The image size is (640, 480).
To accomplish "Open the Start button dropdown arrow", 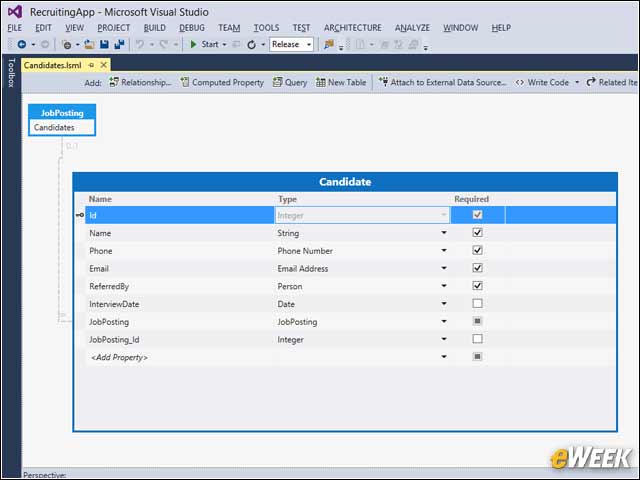I will (x=224, y=44).
